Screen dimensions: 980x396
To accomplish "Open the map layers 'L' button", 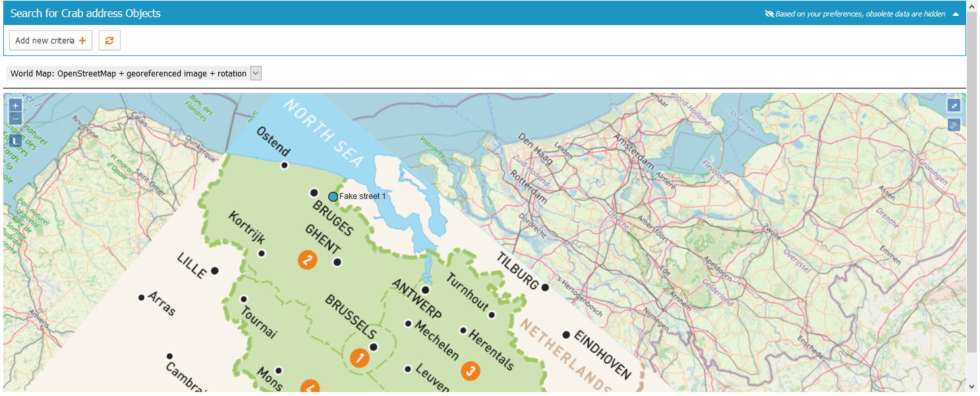I will (x=16, y=140).
